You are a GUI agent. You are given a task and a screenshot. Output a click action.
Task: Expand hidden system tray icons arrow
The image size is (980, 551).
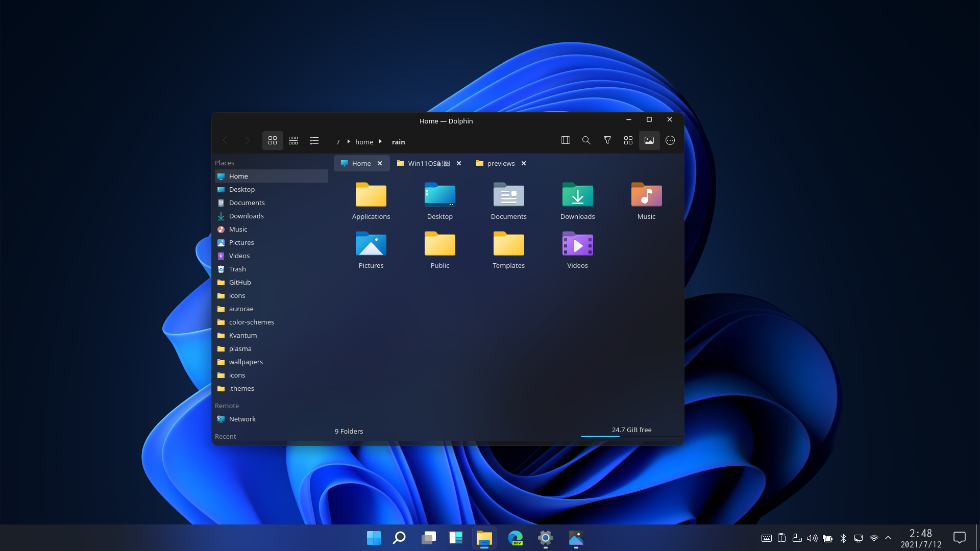tap(888, 538)
